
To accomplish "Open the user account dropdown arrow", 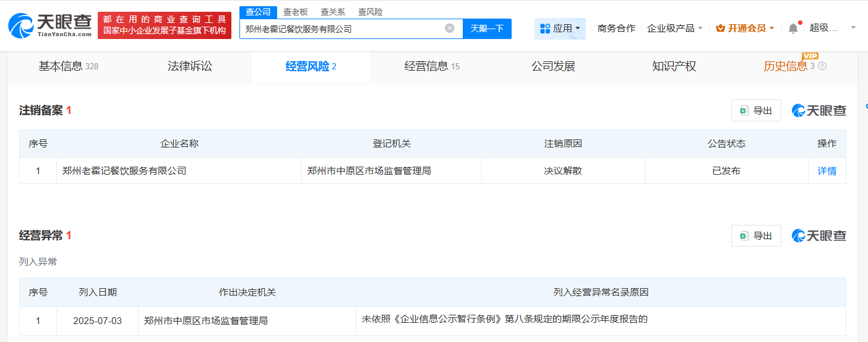I will [x=854, y=28].
